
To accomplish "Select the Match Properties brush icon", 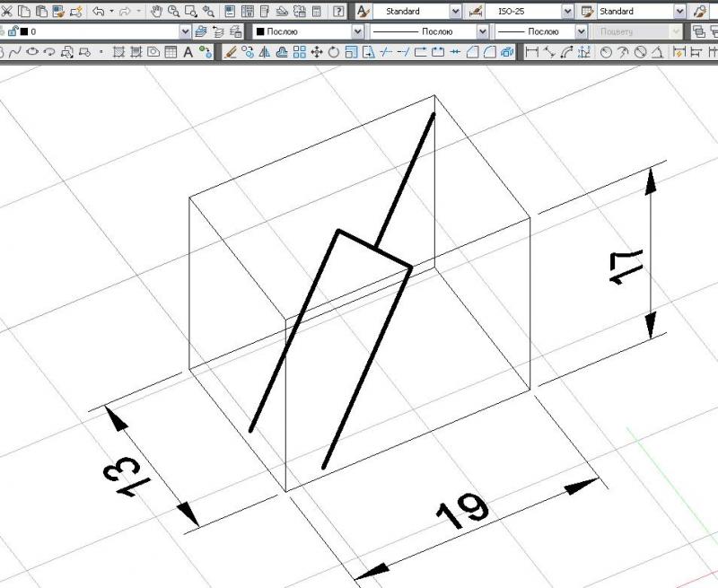I will [58, 12].
